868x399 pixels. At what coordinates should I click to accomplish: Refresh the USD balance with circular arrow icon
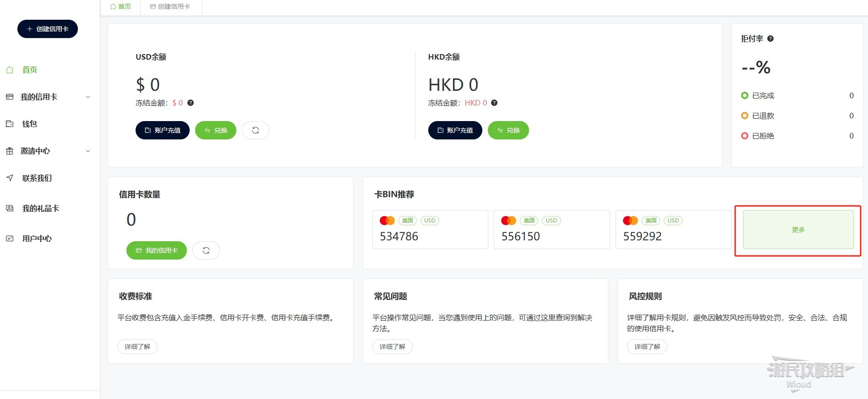(256, 130)
